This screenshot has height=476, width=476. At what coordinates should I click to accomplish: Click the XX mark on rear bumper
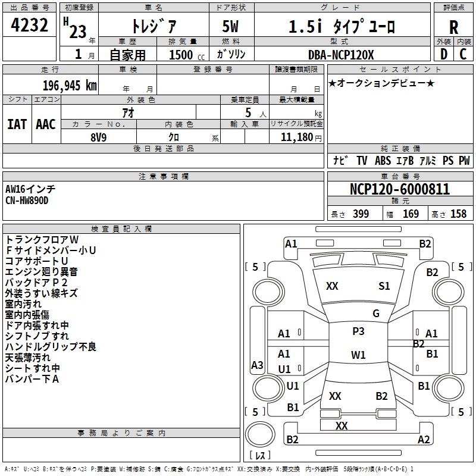point(342,425)
